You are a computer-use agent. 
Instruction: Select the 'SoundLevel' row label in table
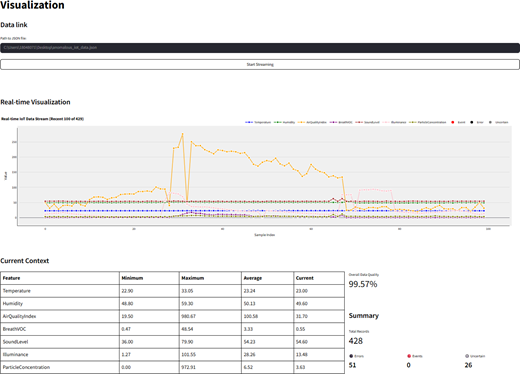(15, 342)
